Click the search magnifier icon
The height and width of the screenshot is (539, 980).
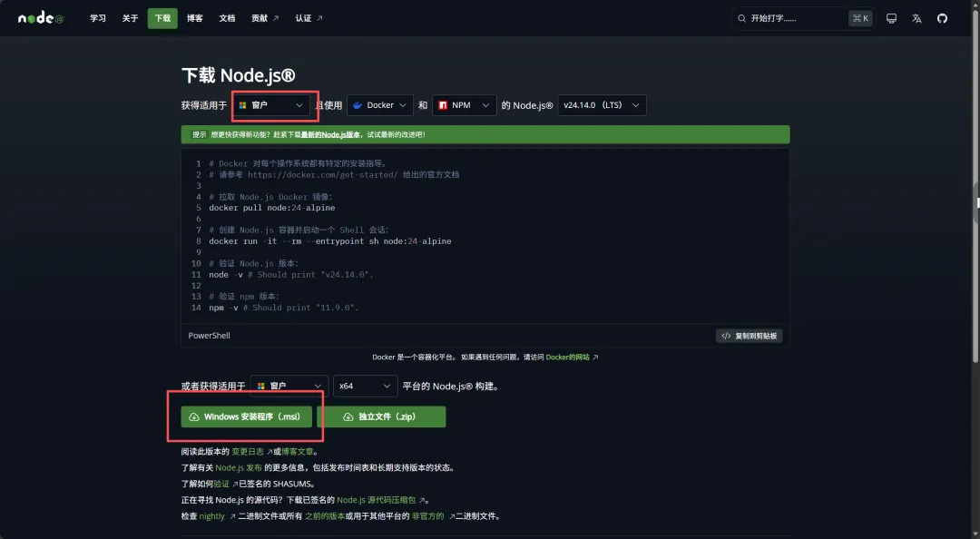click(x=742, y=18)
